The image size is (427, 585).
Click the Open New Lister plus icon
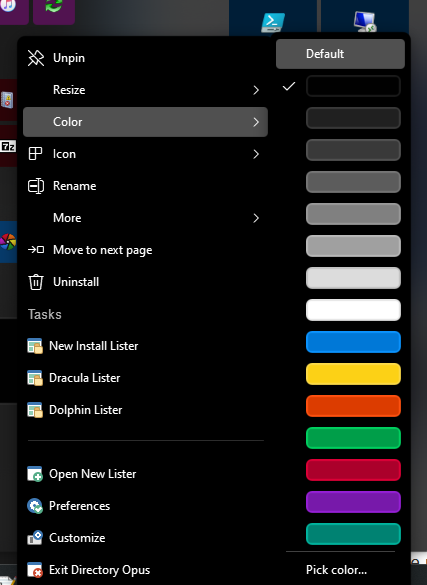35,474
